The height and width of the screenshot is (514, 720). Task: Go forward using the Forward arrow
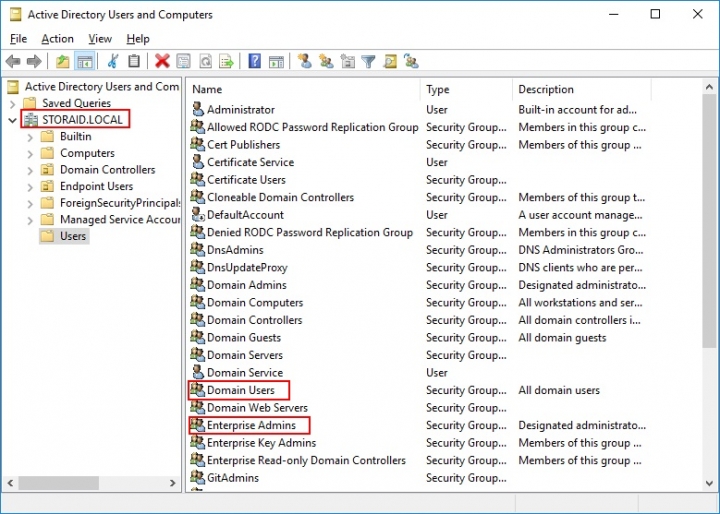pyautogui.click(x=34, y=61)
